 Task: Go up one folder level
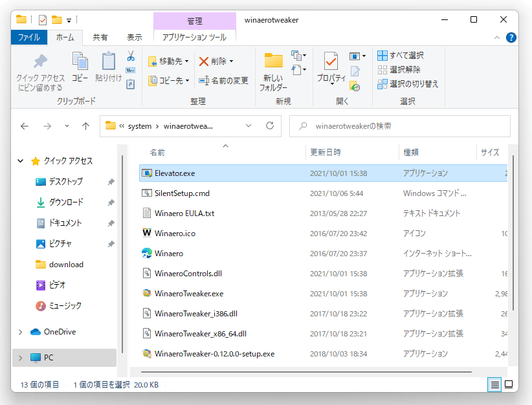point(85,126)
